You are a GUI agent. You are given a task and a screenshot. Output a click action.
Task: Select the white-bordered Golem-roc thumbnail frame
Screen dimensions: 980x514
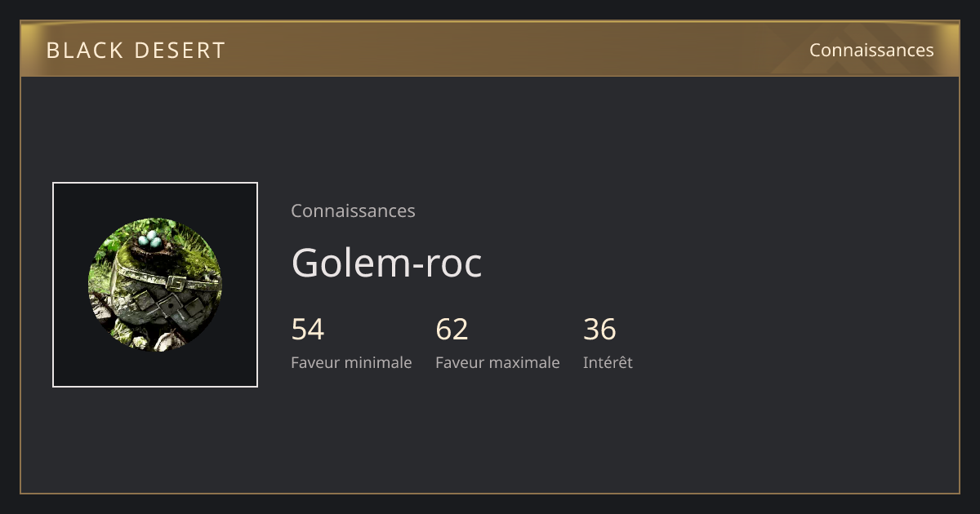(x=155, y=285)
